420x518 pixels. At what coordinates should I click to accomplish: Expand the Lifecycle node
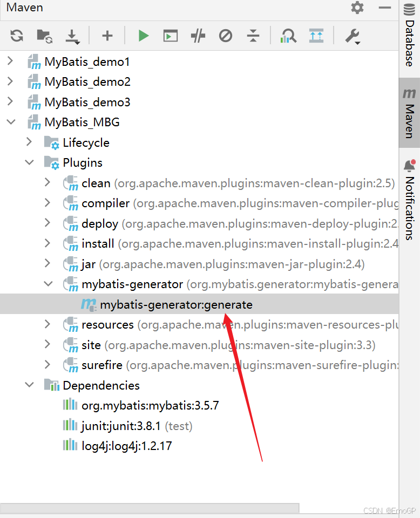pos(29,142)
